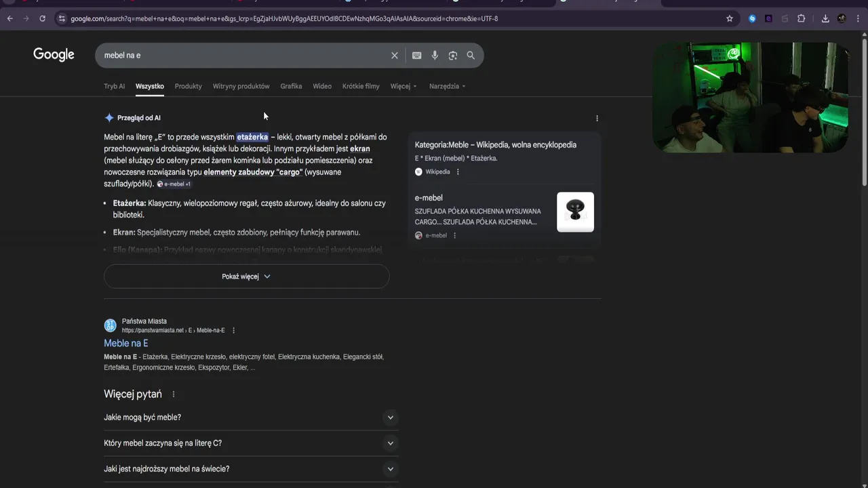The width and height of the screenshot is (868, 488).
Task: Click the Google logo
Action: click(x=54, y=55)
